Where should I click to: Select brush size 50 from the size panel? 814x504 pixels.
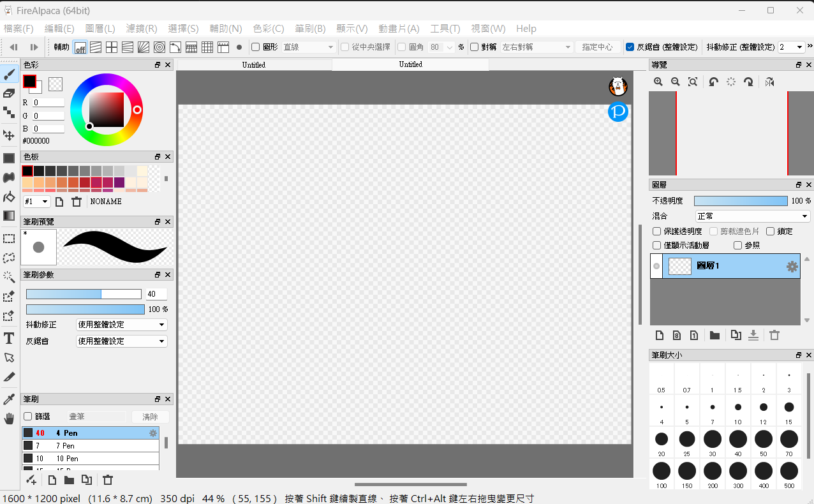click(764, 439)
